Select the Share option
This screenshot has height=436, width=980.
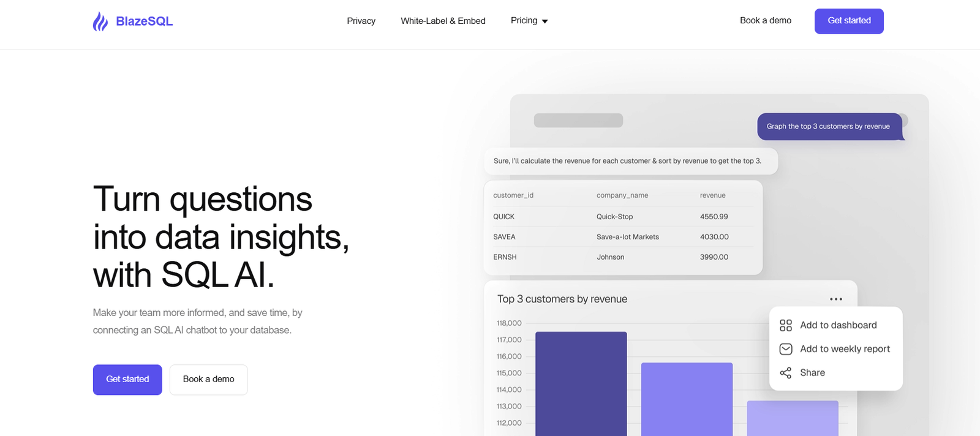pyautogui.click(x=813, y=373)
